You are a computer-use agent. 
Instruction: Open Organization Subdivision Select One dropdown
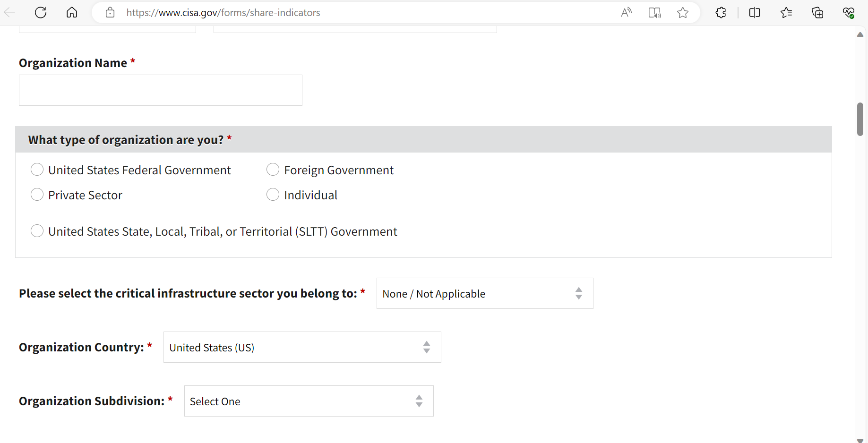click(x=309, y=401)
